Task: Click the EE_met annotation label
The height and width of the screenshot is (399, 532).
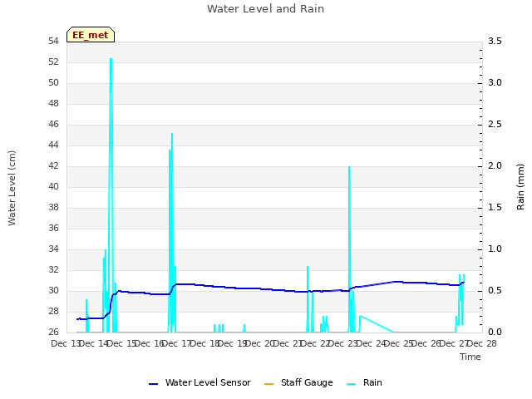Action: click(x=91, y=35)
